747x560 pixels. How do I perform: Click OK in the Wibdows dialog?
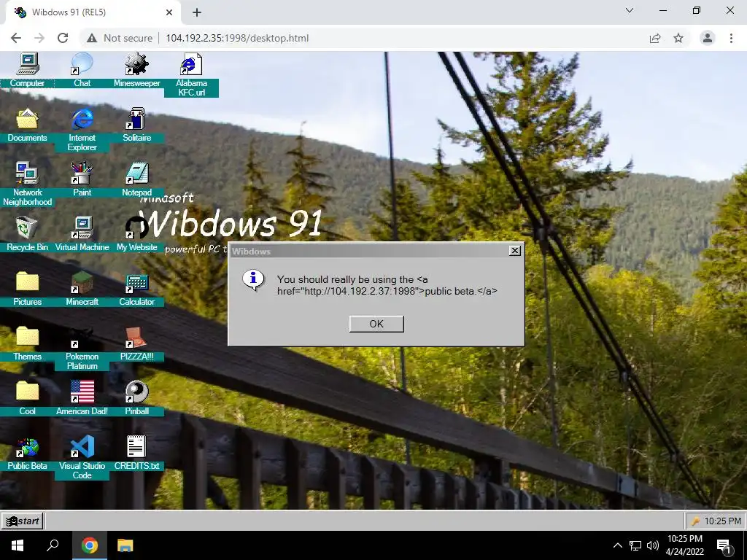pos(376,324)
